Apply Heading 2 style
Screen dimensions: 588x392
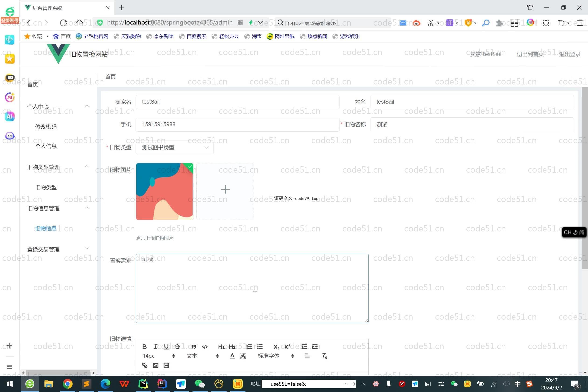tap(232, 346)
